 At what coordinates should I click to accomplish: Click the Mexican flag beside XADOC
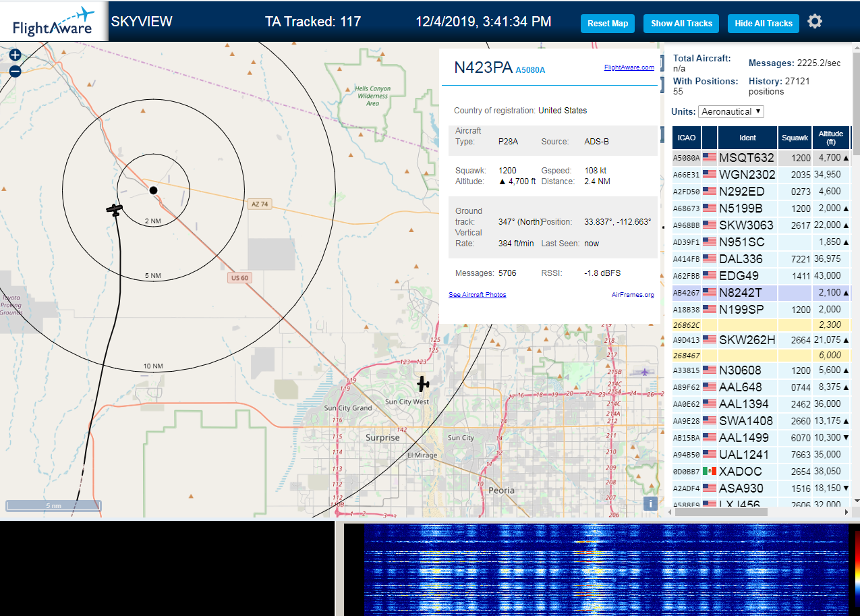point(709,471)
